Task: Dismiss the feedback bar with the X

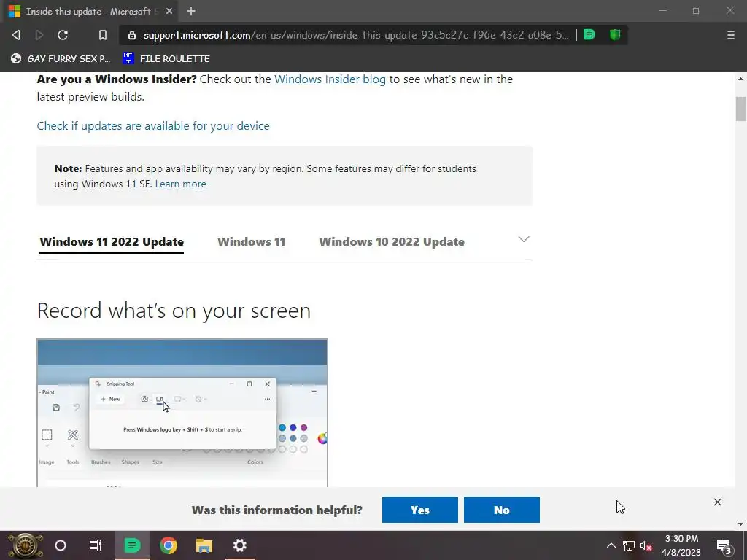Action: point(718,502)
